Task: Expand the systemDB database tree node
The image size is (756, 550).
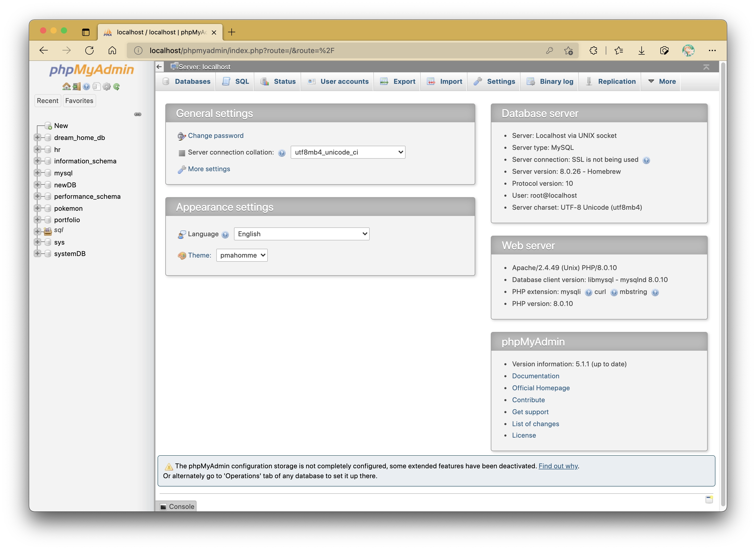Action: coord(37,254)
